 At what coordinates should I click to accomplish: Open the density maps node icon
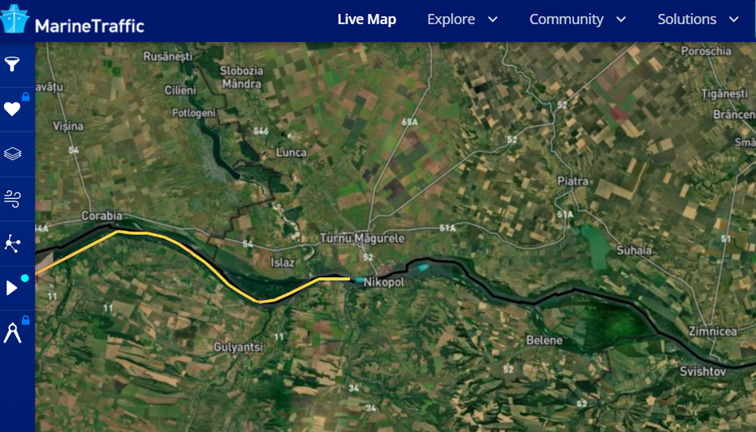click(x=12, y=243)
